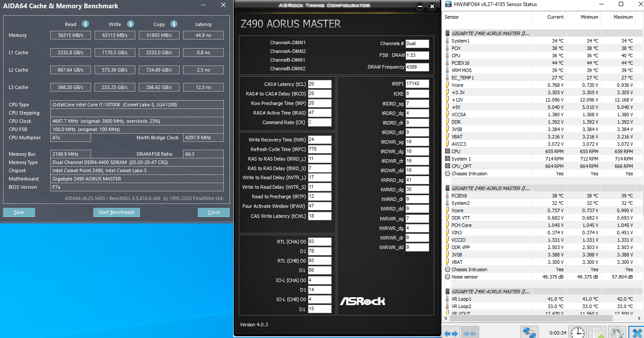Image resolution: width=644 pixels, height=338 pixels.
Task: Click the thermometer icon beside EC_TEMP1
Action: point(448,78)
